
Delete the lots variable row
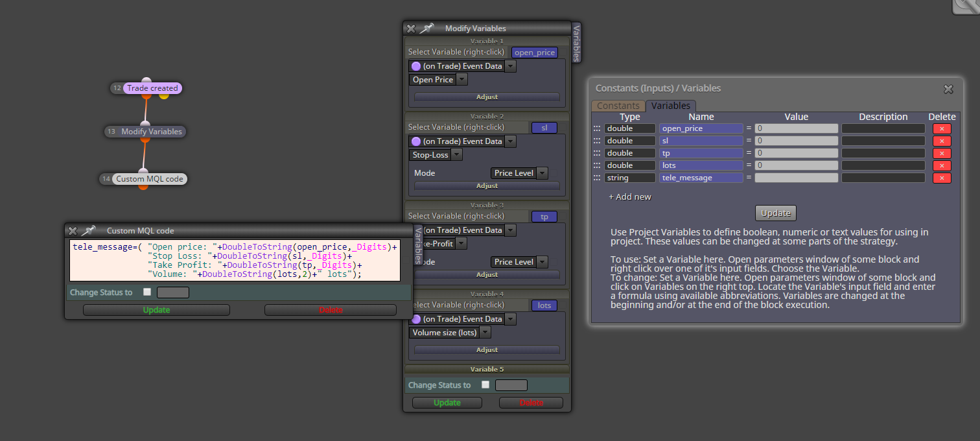(x=942, y=165)
